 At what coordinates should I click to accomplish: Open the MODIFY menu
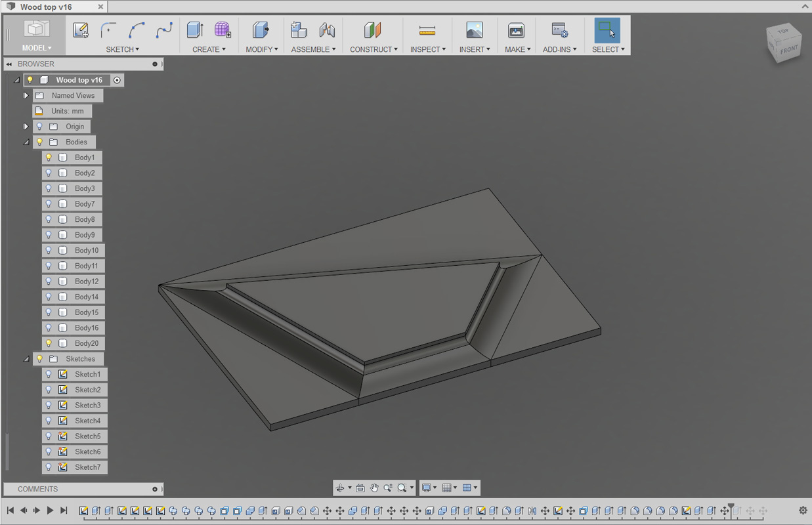click(x=262, y=49)
